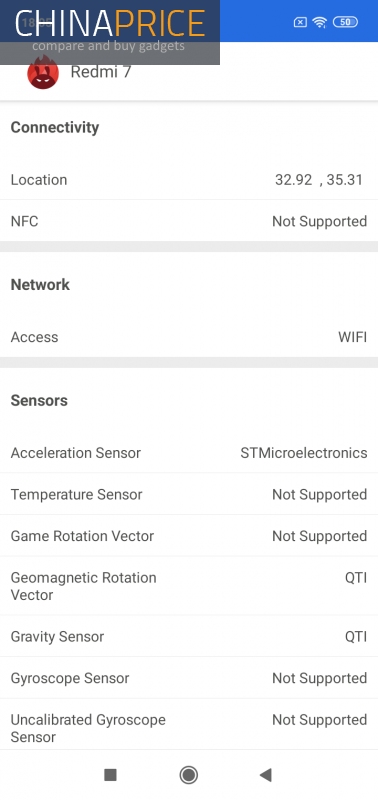Tap the triangle back navigation button
The width and height of the screenshot is (378, 800).
pyautogui.click(x=266, y=774)
